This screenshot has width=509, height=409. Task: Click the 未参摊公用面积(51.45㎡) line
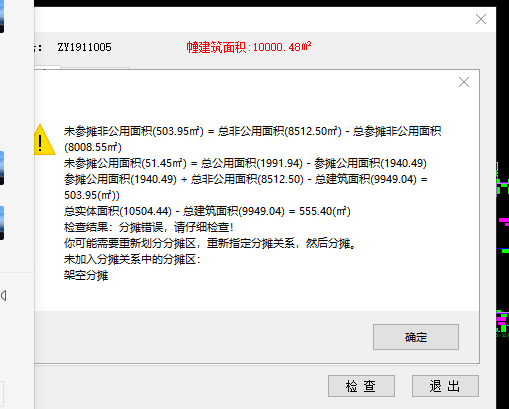pos(245,163)
